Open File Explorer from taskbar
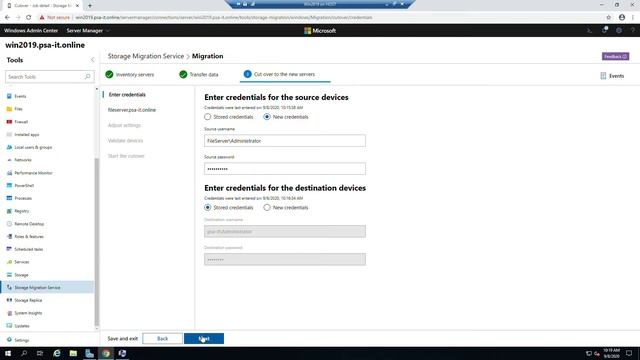 [x=73, y=353]
